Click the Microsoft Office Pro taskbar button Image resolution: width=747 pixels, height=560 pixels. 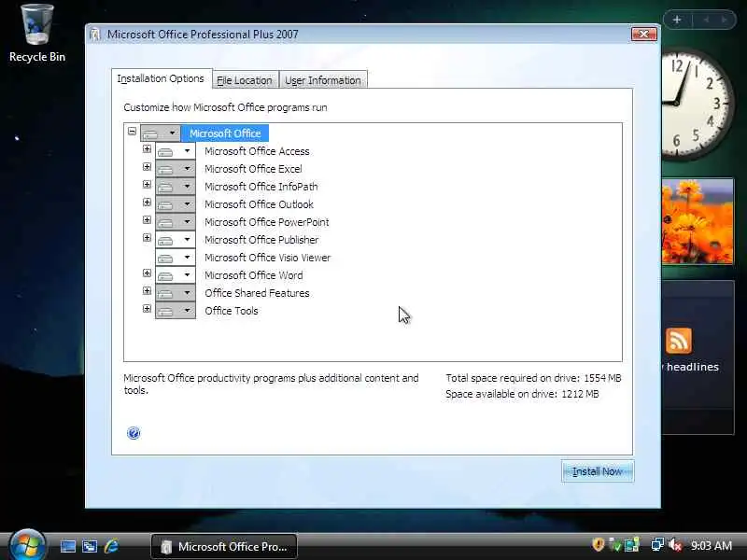point(224,546)
